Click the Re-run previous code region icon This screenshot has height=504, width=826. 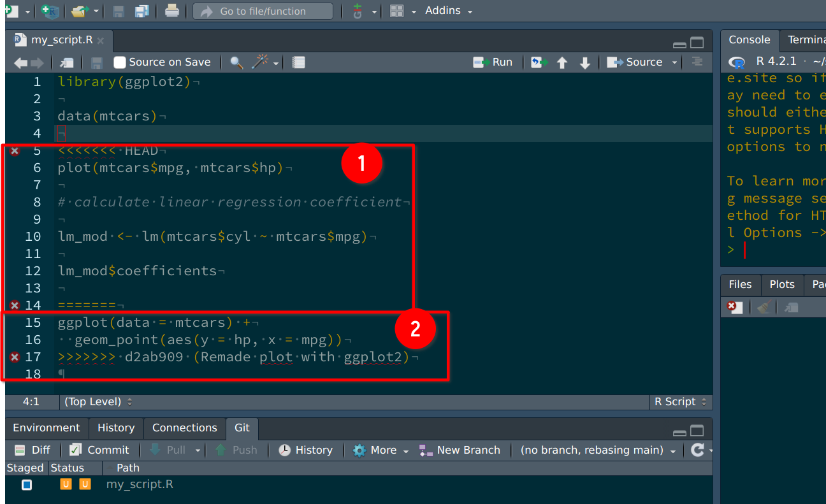point(539,62)
